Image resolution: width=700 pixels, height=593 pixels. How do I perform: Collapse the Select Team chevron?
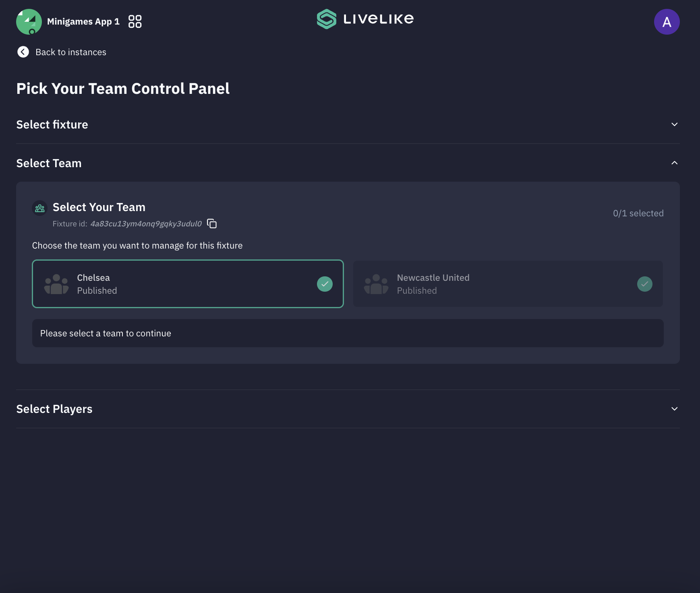click(674, 163)
